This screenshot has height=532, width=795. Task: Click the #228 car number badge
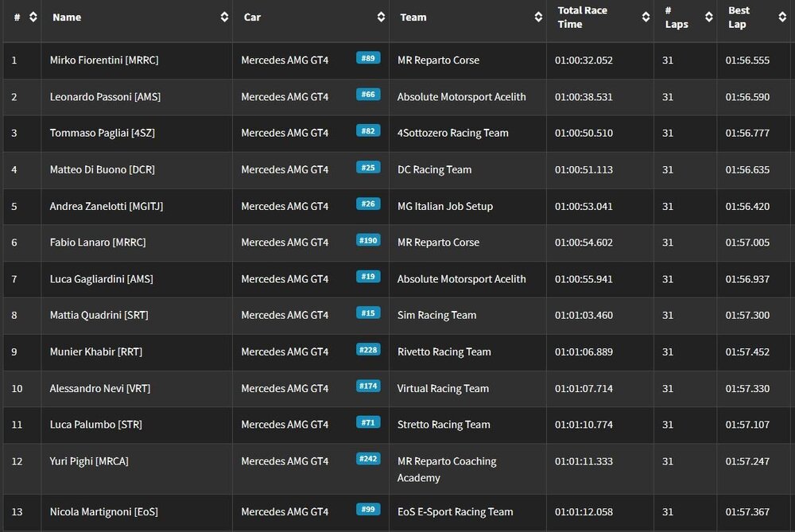pos(368,349)
